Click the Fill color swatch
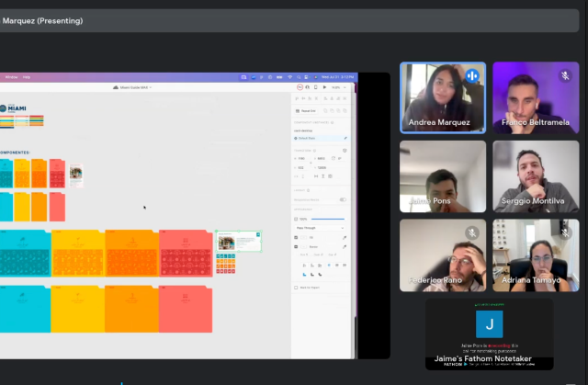 pos(304,238)
